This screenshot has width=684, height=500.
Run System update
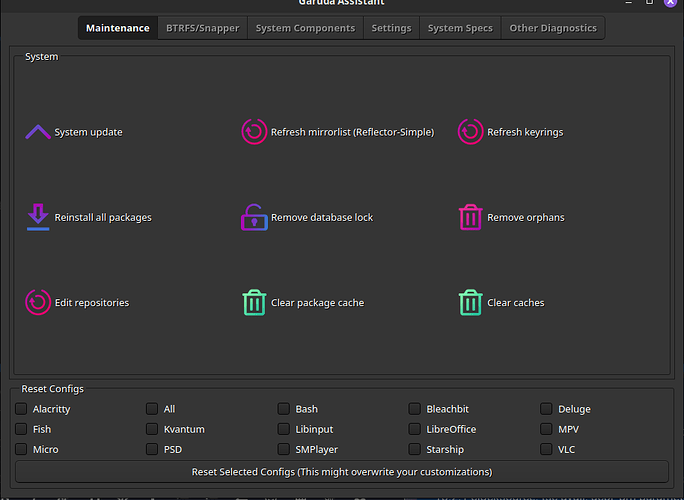point(88,132)
